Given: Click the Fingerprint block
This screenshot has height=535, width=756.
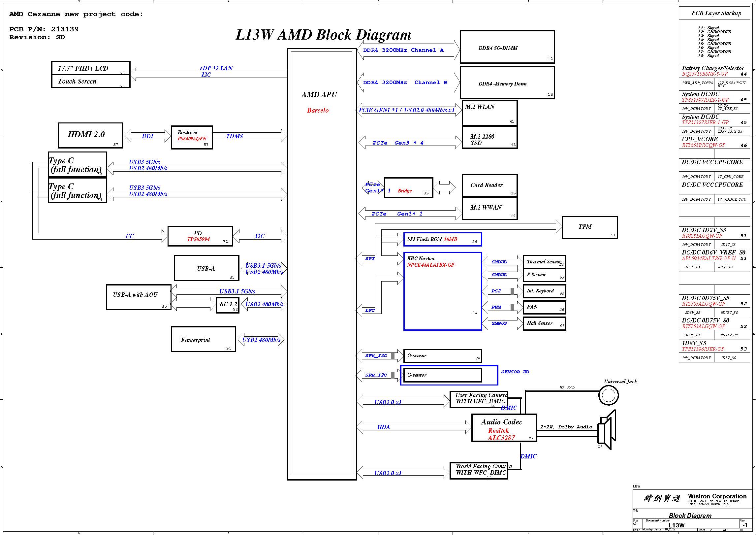Looking at the screenshot, I should pyautogui.click(x=203, y=339).
